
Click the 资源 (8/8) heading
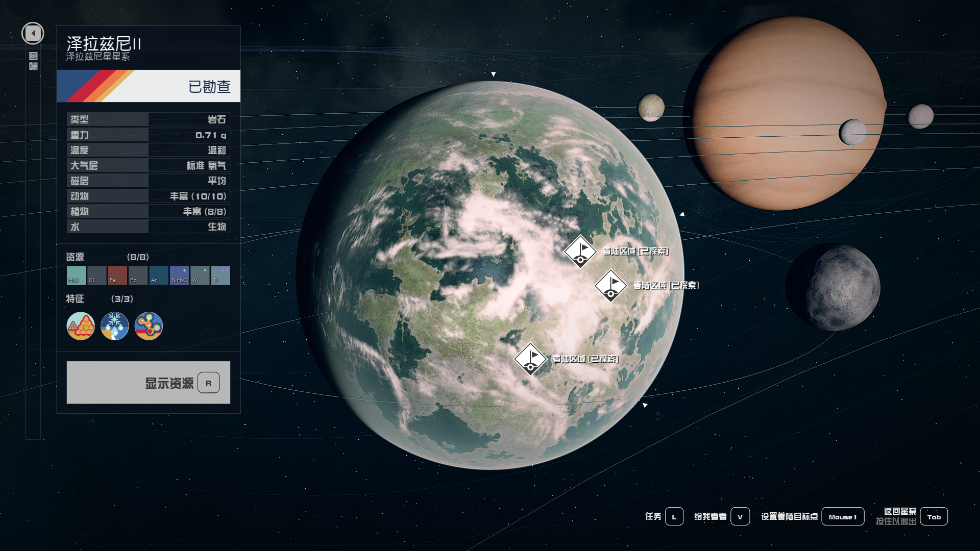108,257
